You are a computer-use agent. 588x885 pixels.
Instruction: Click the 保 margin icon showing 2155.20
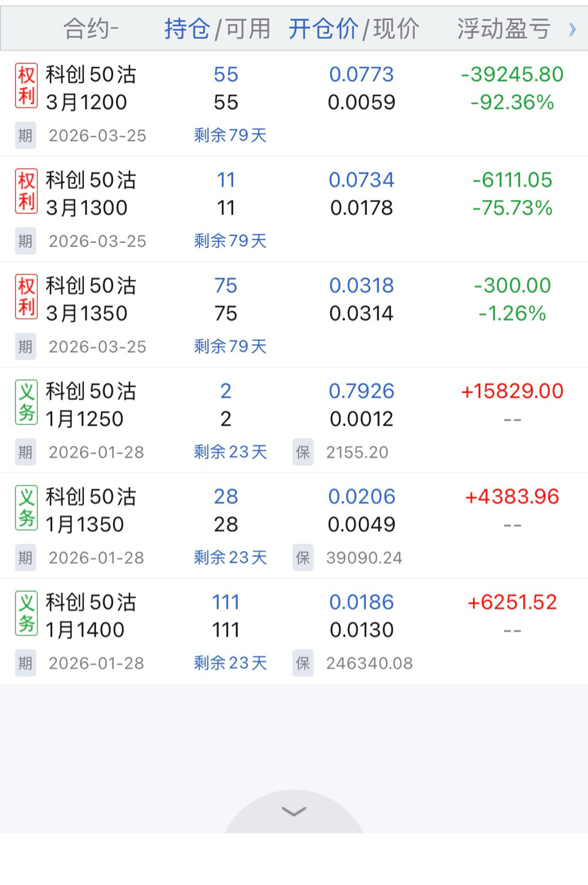303,453
